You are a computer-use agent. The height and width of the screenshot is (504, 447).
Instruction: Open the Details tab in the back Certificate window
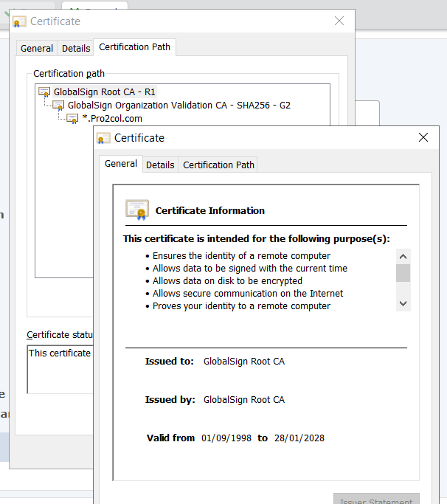(76, 48)
